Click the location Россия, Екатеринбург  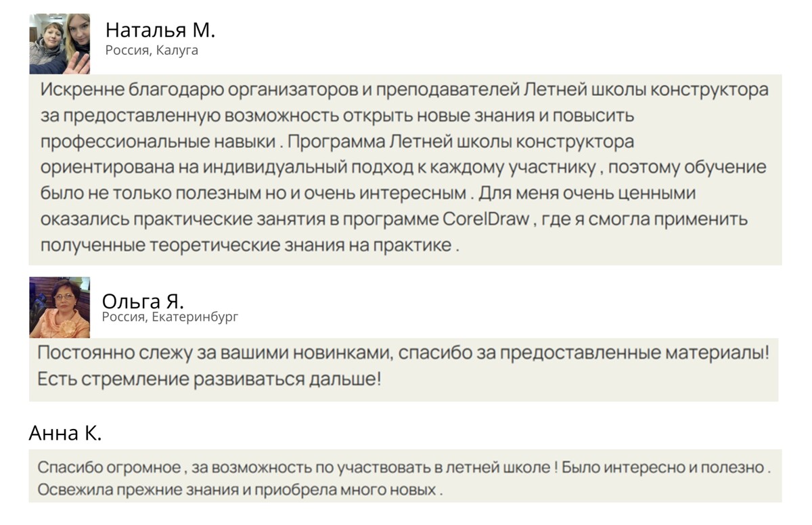(x=170, y=317)
